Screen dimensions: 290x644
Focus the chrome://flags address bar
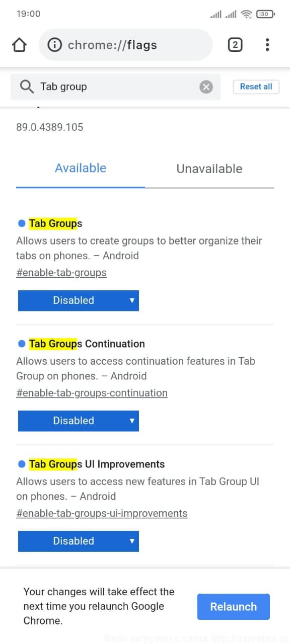click(x=125, y=45)
